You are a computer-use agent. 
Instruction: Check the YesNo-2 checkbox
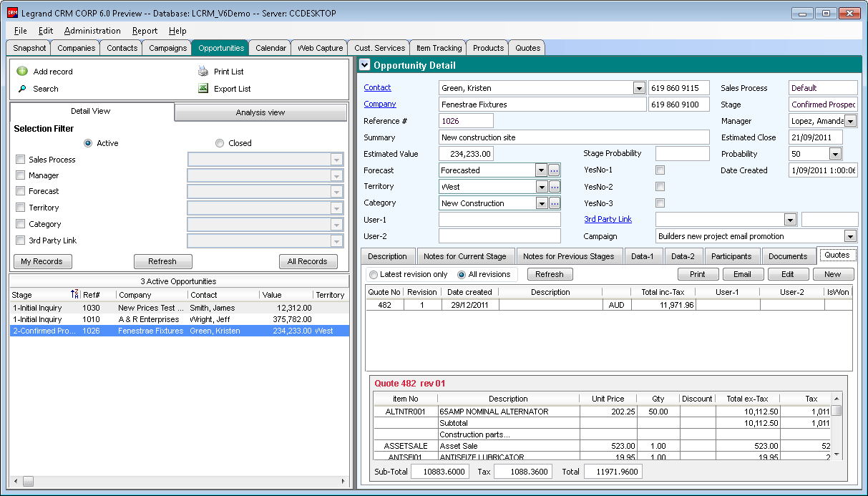(660, 187)
